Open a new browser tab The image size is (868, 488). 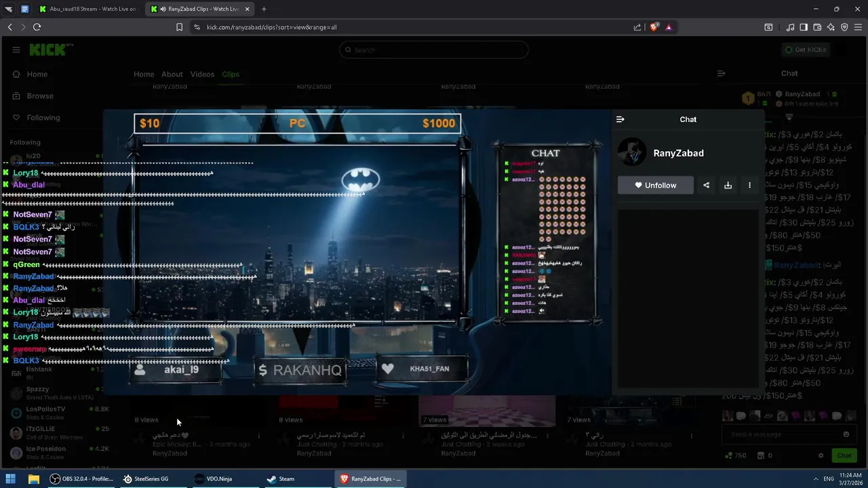coord(264,9)
